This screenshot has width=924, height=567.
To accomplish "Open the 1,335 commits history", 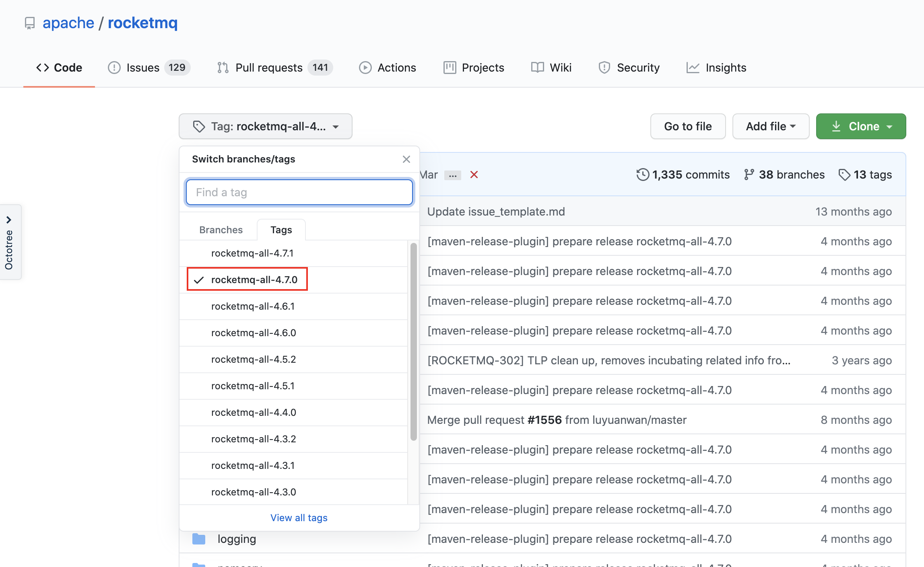I will click(683, 175).
